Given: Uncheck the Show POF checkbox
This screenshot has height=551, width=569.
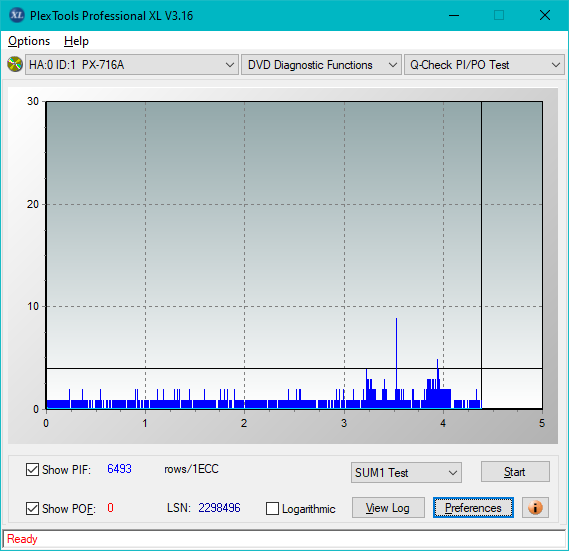Looking at the screenshot, I should 32,509.
